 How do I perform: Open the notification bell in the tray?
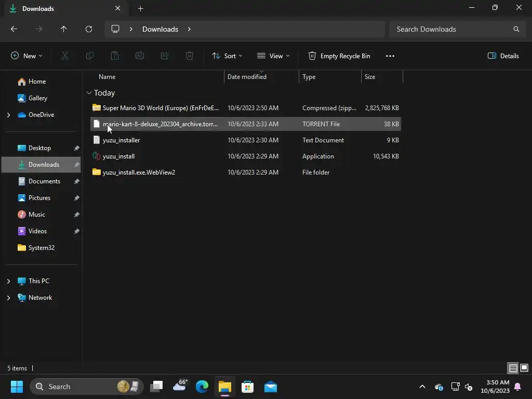click(x=518, y=387)
